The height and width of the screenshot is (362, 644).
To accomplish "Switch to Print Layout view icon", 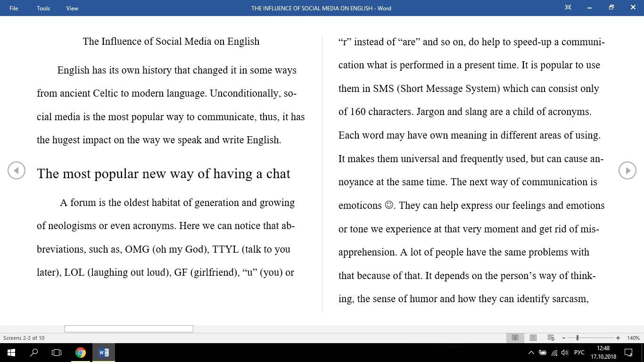I will 533,337.
